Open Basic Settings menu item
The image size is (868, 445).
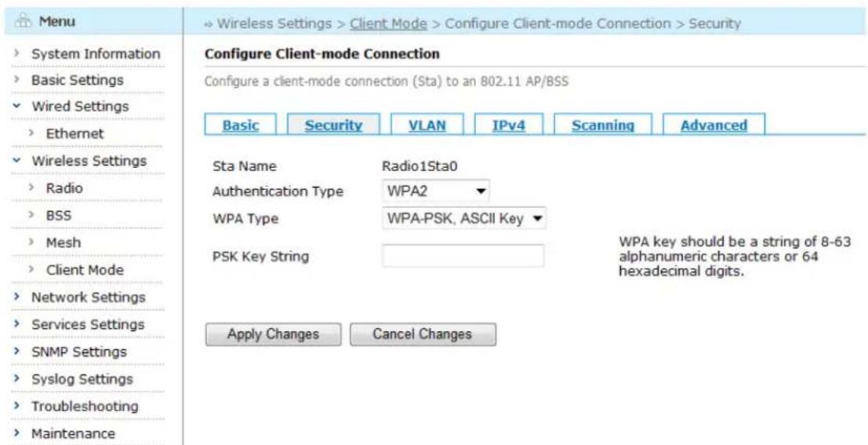point(78,80)
